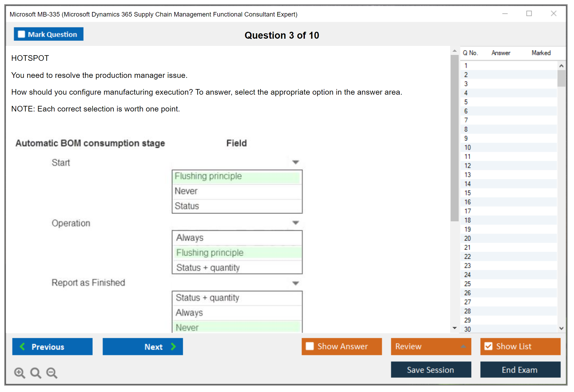
Task: Open the Review dropdown menu
Action: [x=463, y=346]
